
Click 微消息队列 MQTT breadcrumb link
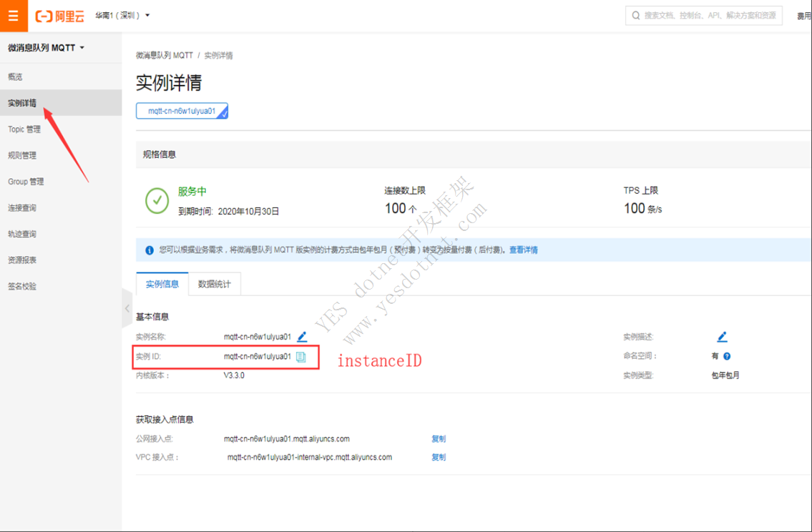(x=164, y=55)
